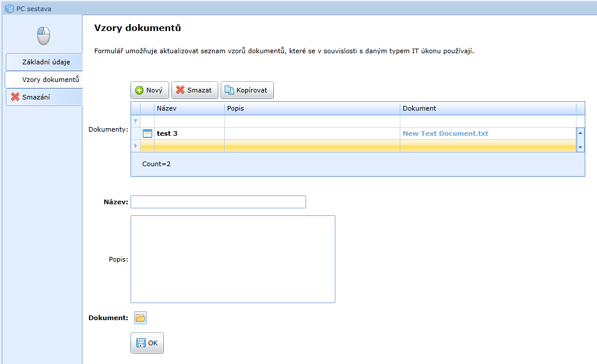597x364 pixels.
Task: Sort by the Název column header
Action: pyautogui.click(x=189, y=108)
